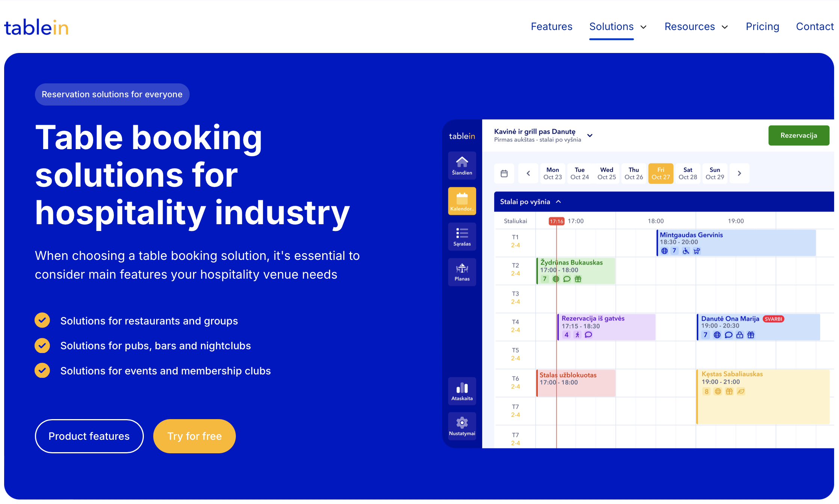
Task: Go to previous week arrow
Action: [528, 174]
